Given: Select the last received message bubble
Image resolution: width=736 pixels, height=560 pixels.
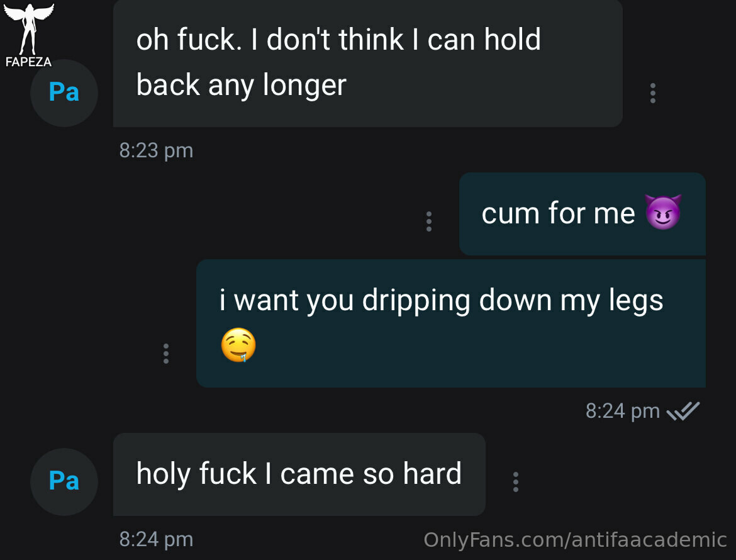Looking at the screenshot, I should pos(299,474).
